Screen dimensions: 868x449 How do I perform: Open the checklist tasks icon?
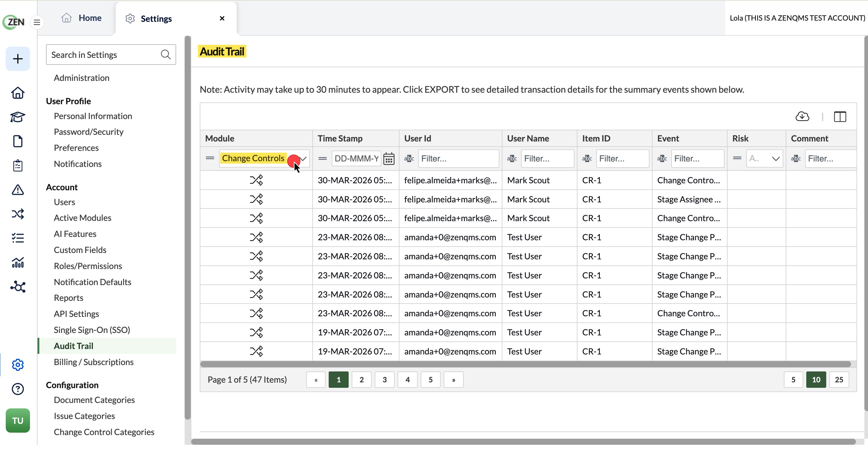tap(18, 239)
